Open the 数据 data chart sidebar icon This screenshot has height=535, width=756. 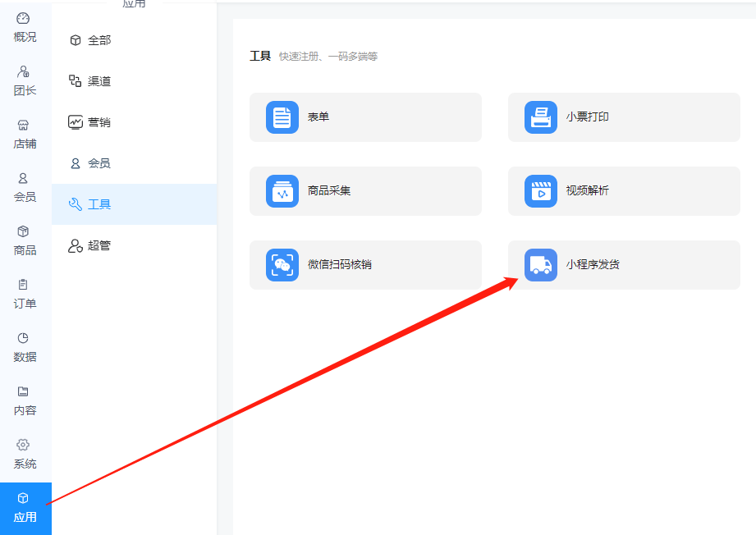point(23,338)
